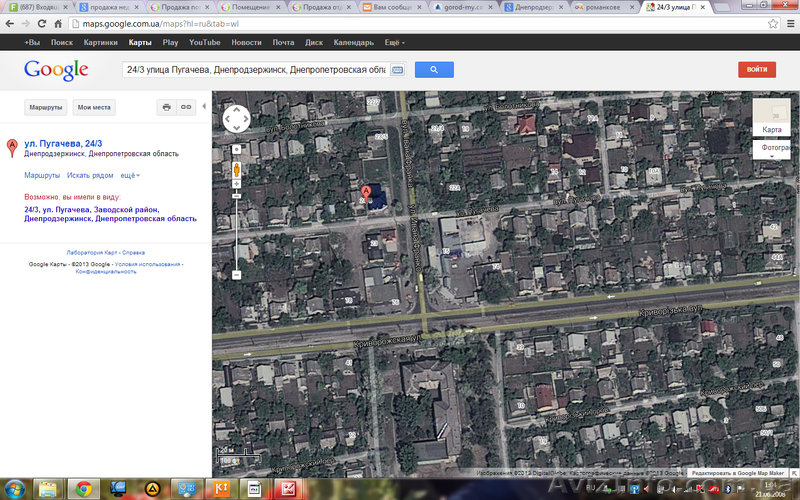Image resolution: width=800 pixels, height=500 pixels.
Task: Open the 'Ещё' menu in Google bar
Action: tap(393, 43)
